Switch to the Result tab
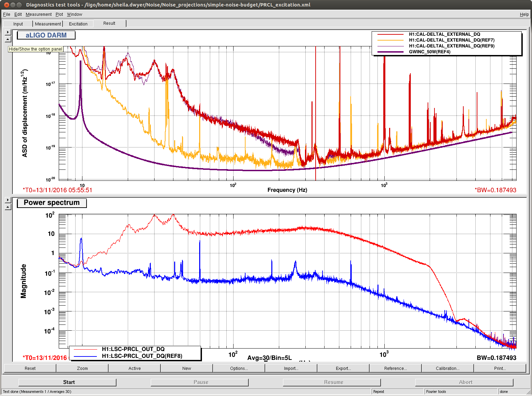This screenshot has width=532, height=396. click(x=109, y=23)
